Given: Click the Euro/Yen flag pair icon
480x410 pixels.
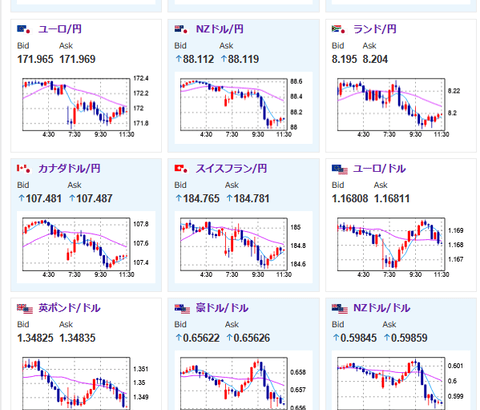Looking at the screenshot, I should pos(24,29).
